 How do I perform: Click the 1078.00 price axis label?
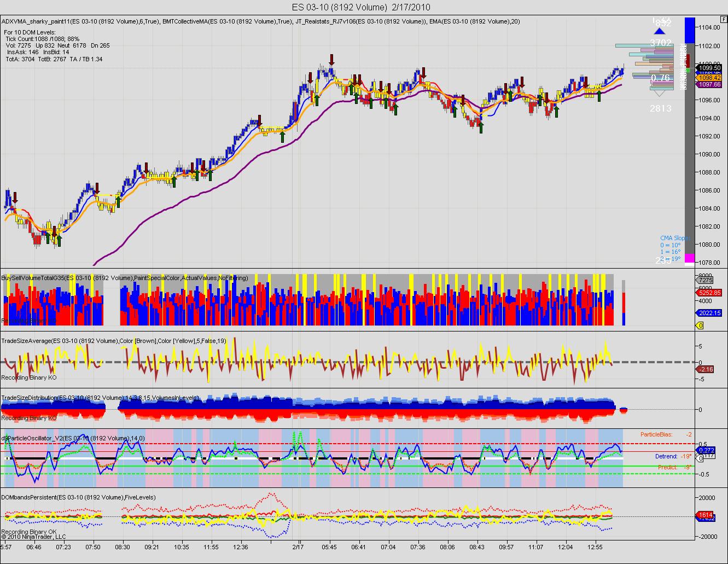[x=709, y=263]
